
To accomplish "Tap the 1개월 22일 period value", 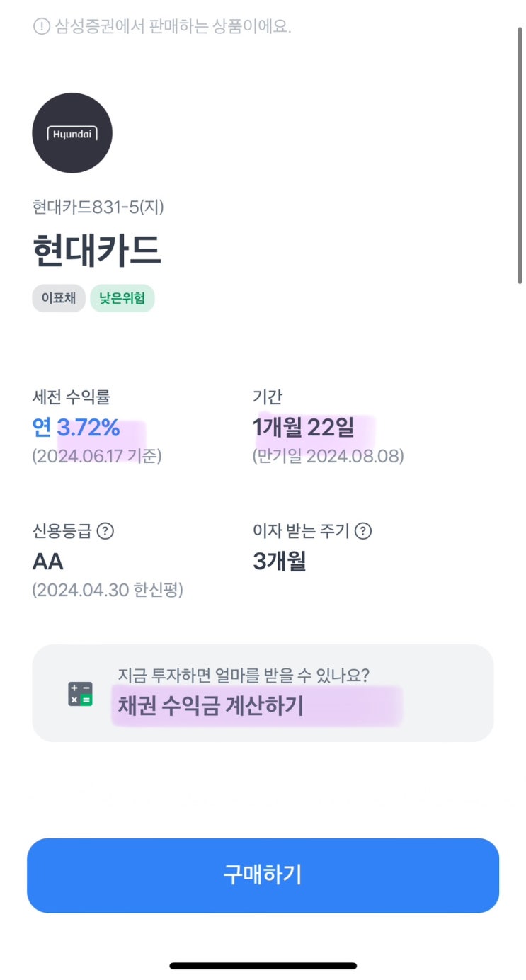I will [x=303, y=428].
